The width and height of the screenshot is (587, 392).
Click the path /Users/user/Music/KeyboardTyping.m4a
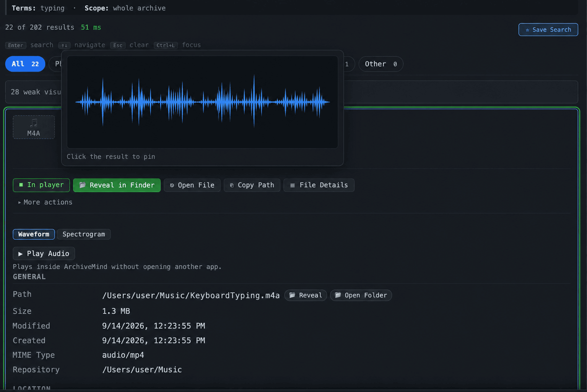tap(191, 295)
